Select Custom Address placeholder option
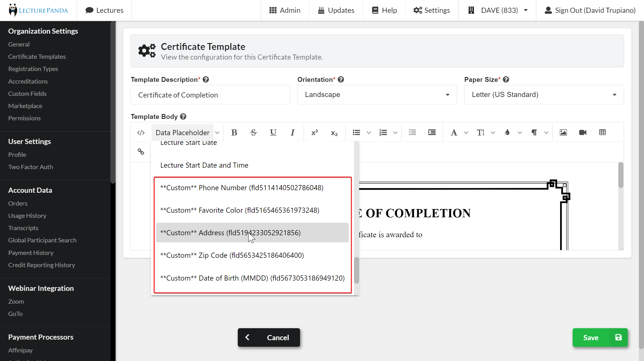The height and width of the screenshot is (361, 644). 253,232
